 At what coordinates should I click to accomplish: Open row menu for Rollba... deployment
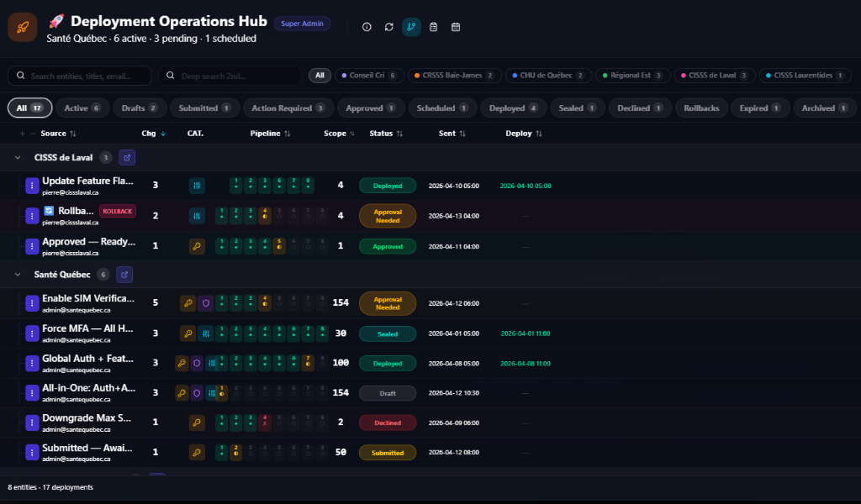pyautogui.click(x=32, y=216)
